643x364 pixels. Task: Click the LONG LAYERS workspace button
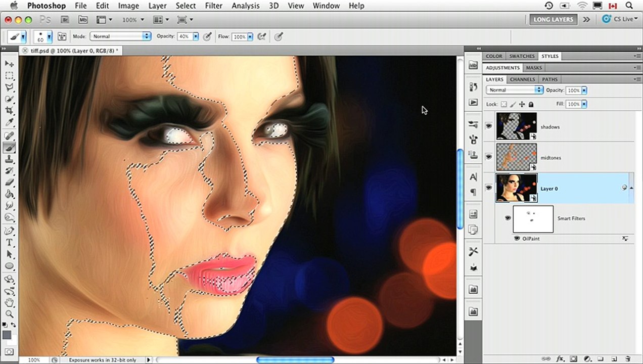click(554, 19)
